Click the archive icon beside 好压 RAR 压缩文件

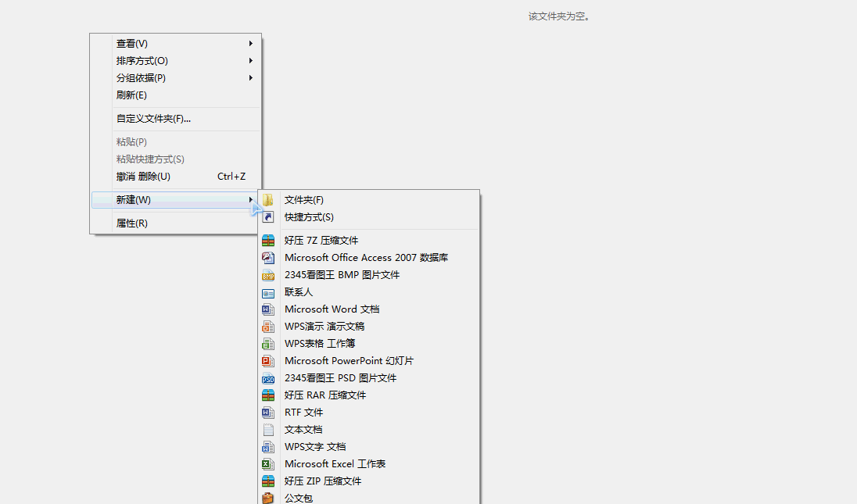click(267, 395)
